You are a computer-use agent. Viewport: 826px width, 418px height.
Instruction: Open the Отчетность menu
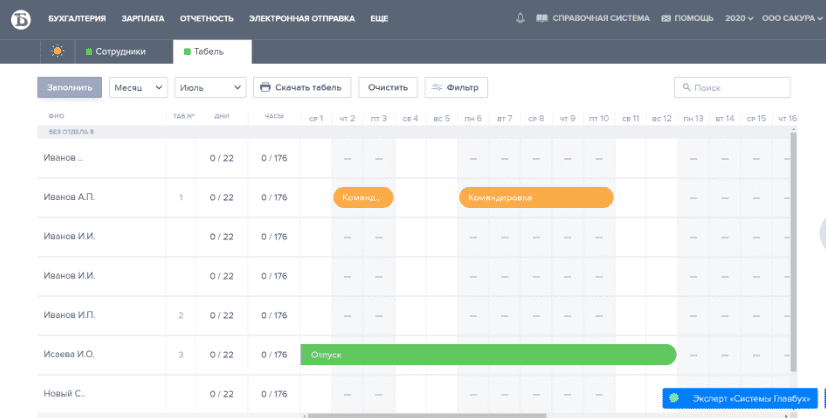(206, 18)
